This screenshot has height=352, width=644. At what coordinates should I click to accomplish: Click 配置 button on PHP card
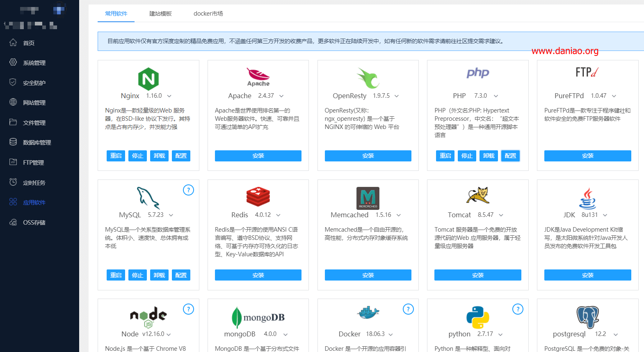[510, 156]
